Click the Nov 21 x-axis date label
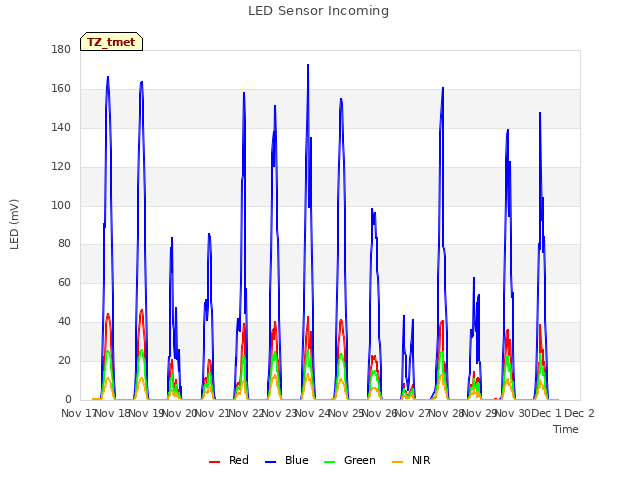Viewport: 640px width, 480px height. point(212,413)
